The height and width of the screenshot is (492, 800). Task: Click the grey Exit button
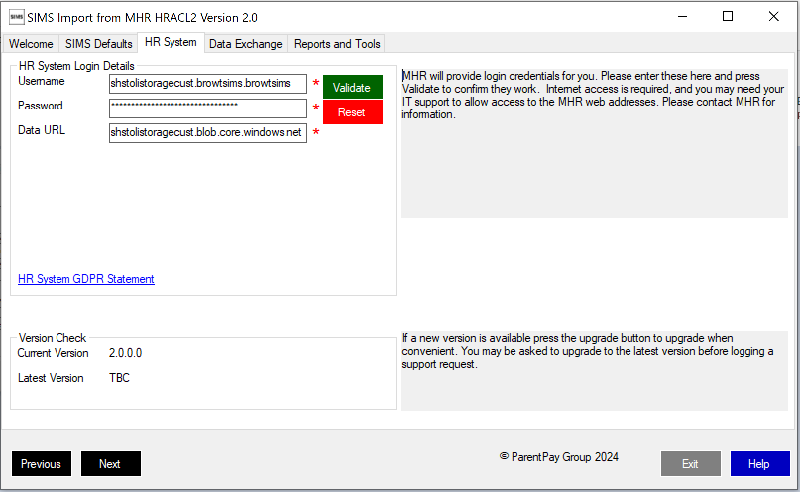pos(691,463)
